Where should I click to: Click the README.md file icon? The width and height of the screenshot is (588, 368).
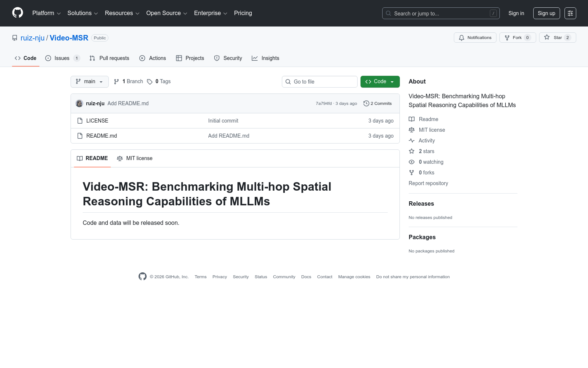point(80,136)
